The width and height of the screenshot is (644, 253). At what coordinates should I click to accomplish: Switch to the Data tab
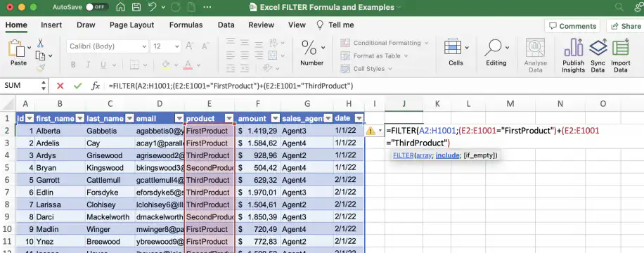[x=226, y=25]
